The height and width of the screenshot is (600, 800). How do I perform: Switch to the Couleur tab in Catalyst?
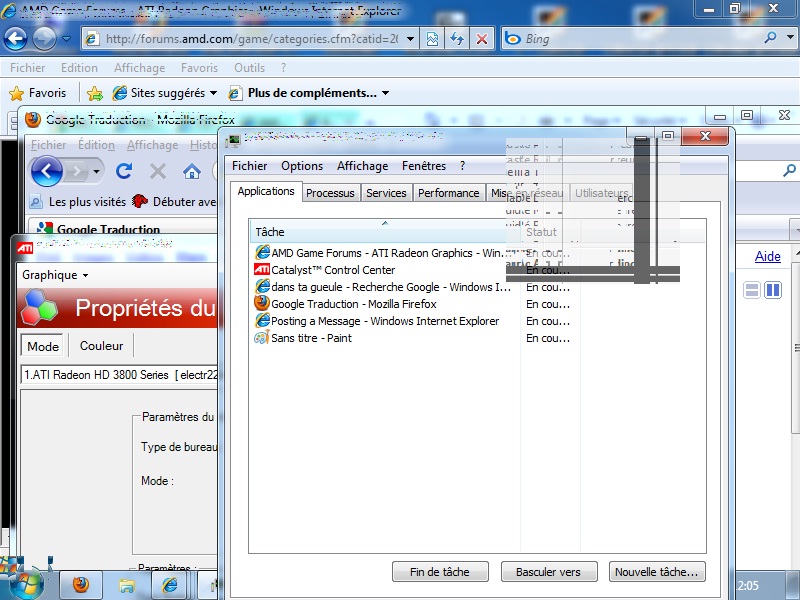pos(102,346)
